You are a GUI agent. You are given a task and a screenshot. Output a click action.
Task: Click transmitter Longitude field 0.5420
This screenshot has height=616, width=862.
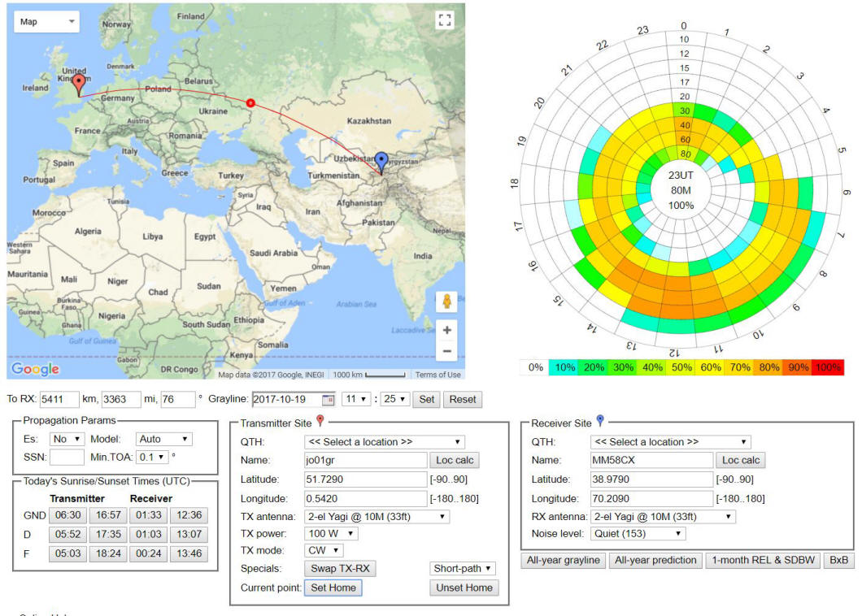(366, 499)
